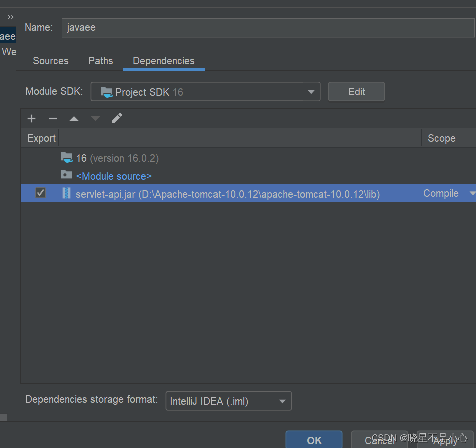Switch to the Sources tab
This screenshot has width=476, height=448.
(51, 61)
